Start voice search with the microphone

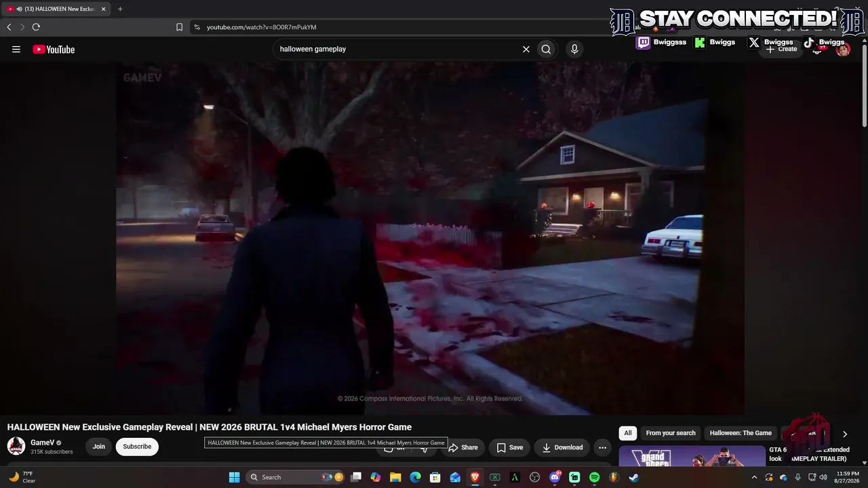[574, 49]
